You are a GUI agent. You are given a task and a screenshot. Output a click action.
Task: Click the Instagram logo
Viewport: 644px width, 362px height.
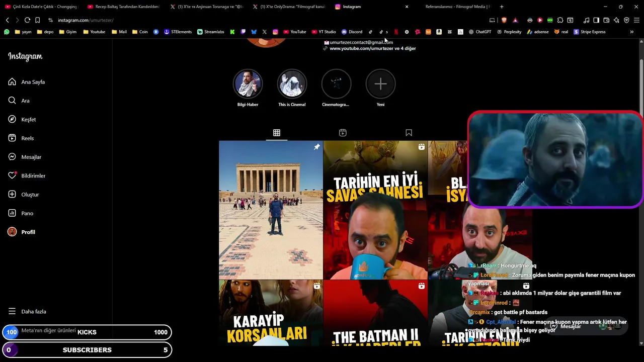(x=25, y=56)
